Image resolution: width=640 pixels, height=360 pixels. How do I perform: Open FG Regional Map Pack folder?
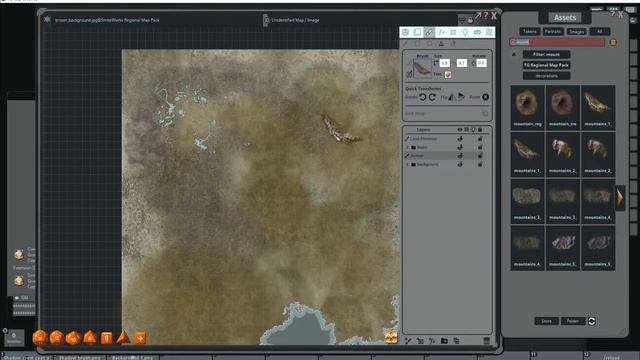pyautogui.click(x=547, y=65)
